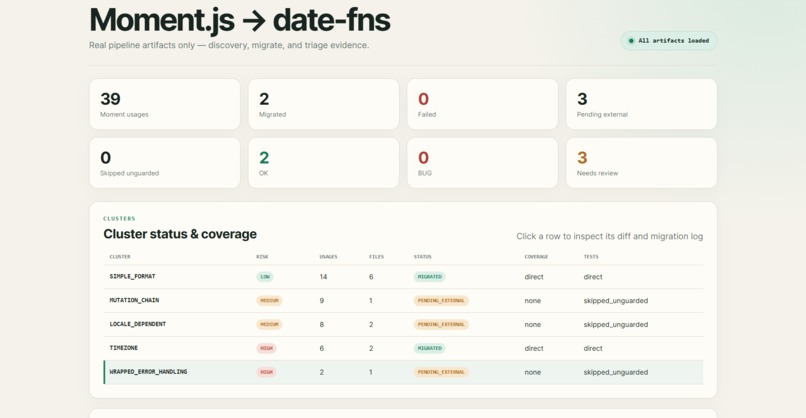This screenshot has height=418, width=806.
Task: Click the CLUSTER column header
Action: pos(120,257)
